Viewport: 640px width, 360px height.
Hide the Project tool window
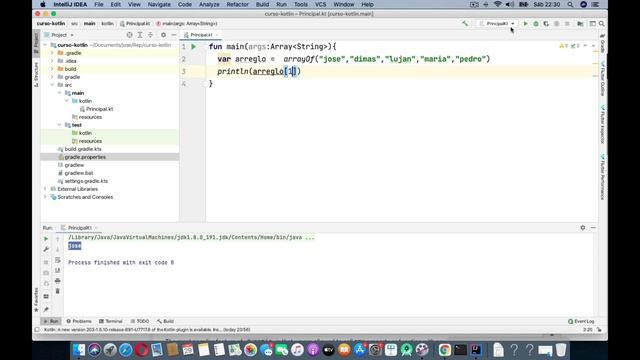[x=174, y=35]
